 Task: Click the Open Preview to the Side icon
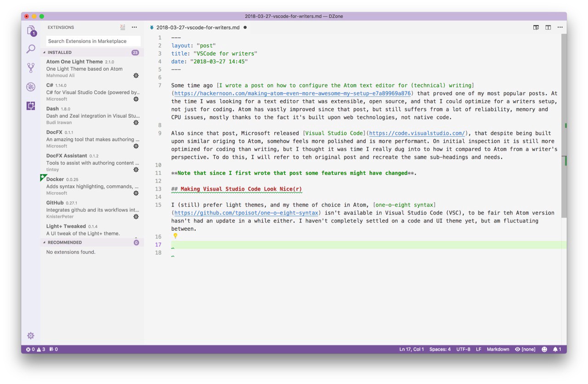click(x=536, y=28)
